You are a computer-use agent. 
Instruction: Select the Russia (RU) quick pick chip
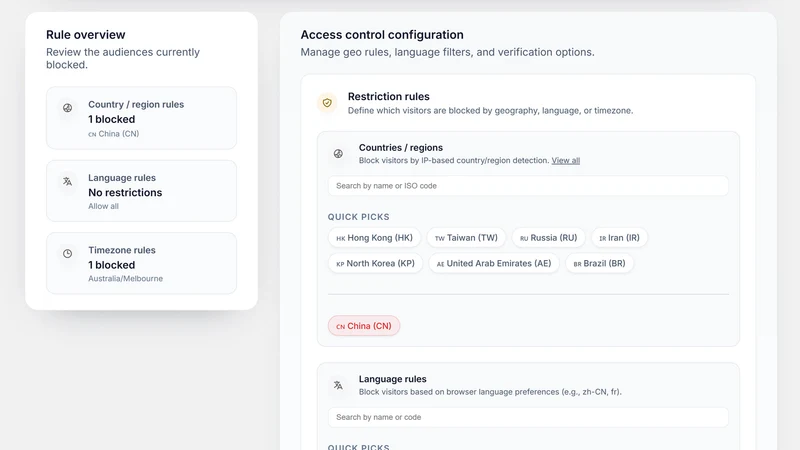(548, 238)
